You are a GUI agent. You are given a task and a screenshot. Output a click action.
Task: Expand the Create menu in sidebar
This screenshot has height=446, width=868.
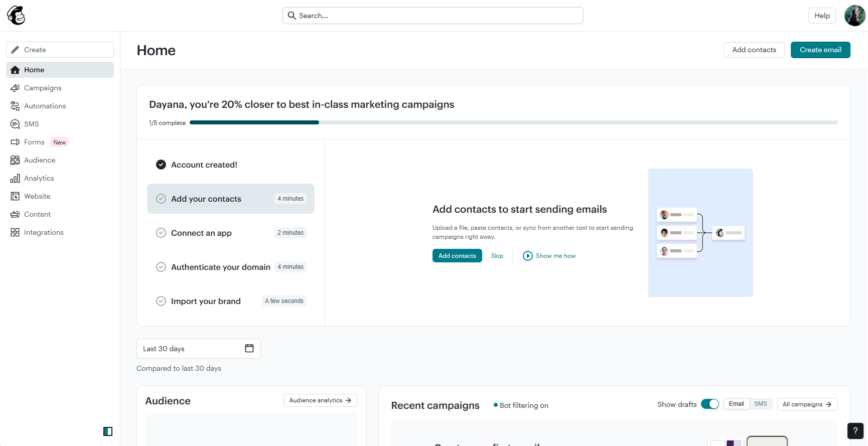(x=60, y=50)
